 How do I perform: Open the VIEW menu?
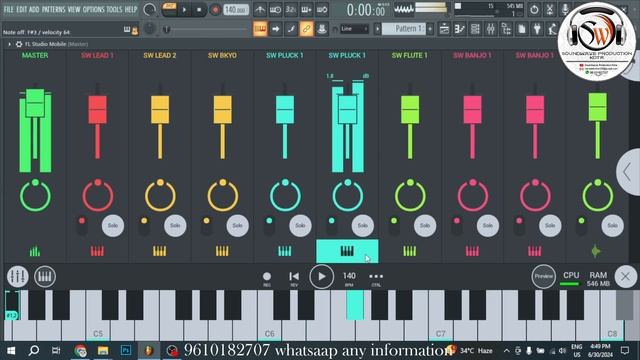click(74, 9)
